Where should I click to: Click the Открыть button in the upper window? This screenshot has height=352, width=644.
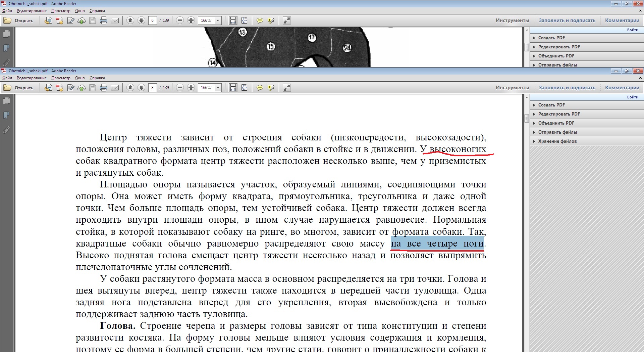19,20
